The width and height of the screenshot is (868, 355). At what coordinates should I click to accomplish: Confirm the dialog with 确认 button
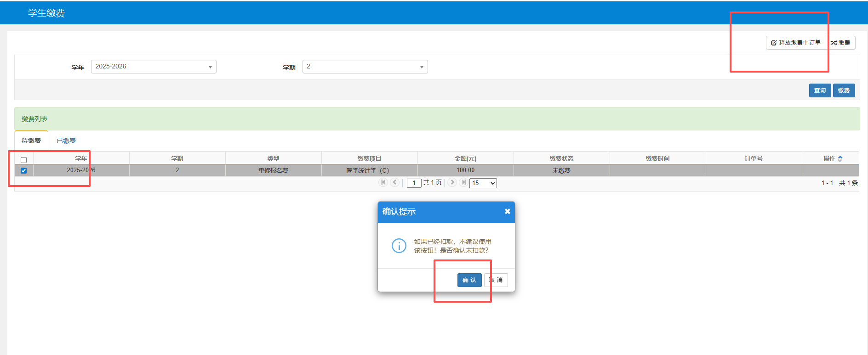[469, 280]
